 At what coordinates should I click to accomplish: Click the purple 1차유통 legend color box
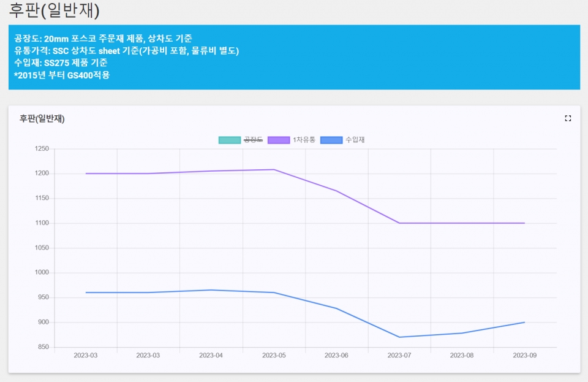pos(279,140)
